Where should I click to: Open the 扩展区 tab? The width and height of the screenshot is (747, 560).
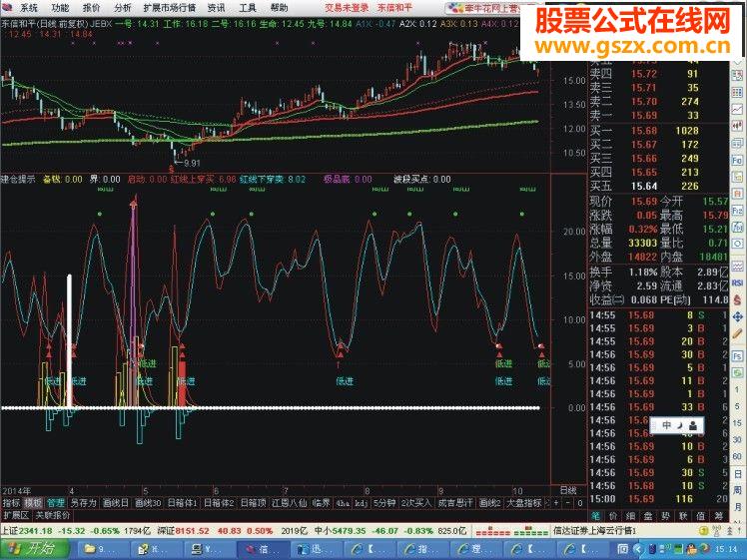(x=16, y=515)
